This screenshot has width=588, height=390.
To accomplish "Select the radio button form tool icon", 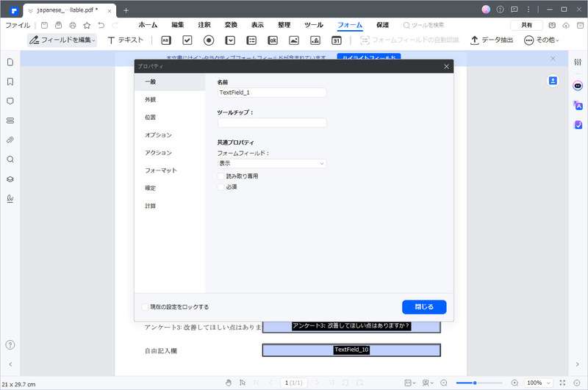I will point(209,40).
